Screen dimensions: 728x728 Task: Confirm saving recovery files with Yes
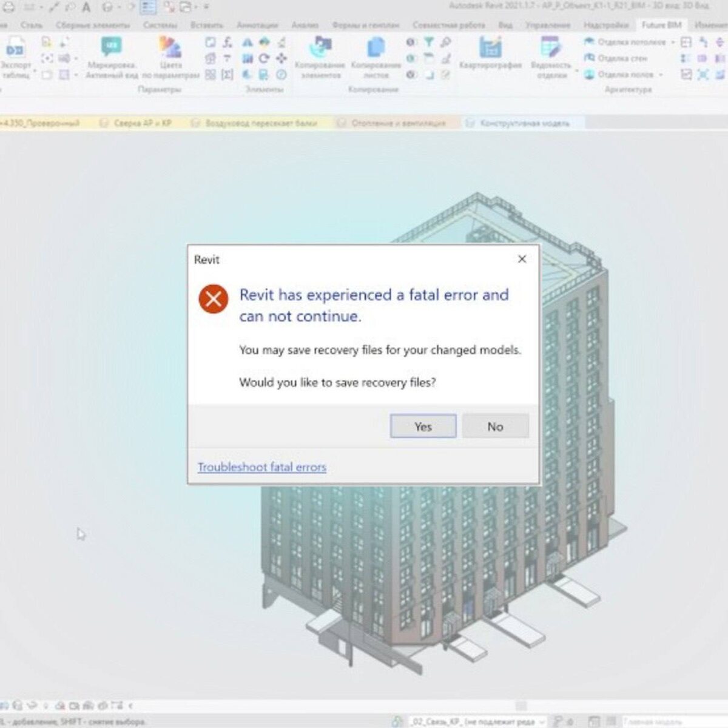(x=423, y=426)
